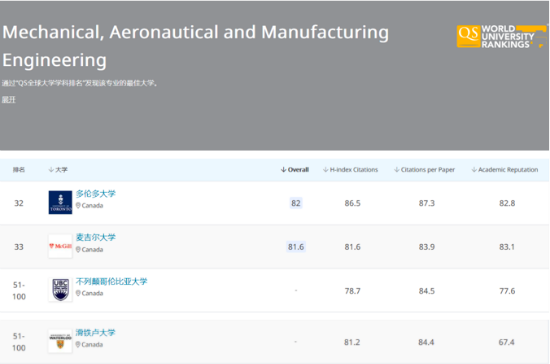Click the University of Waterloo logo
The height and width of the screenshot is (364, 550).
click(60, 341)
